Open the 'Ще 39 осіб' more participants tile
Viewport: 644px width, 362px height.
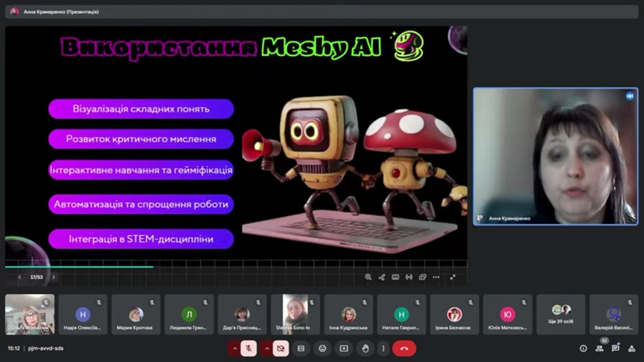tap(561, 314)
